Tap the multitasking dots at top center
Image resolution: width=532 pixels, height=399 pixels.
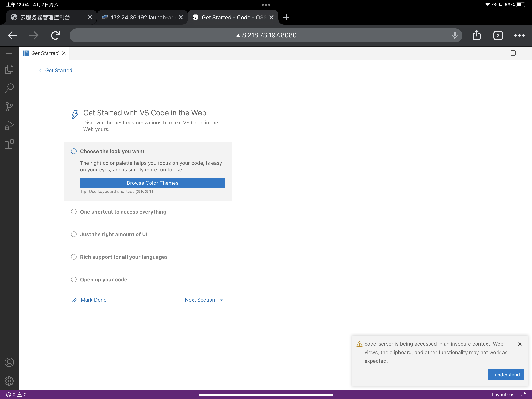(x=266, y=5)
